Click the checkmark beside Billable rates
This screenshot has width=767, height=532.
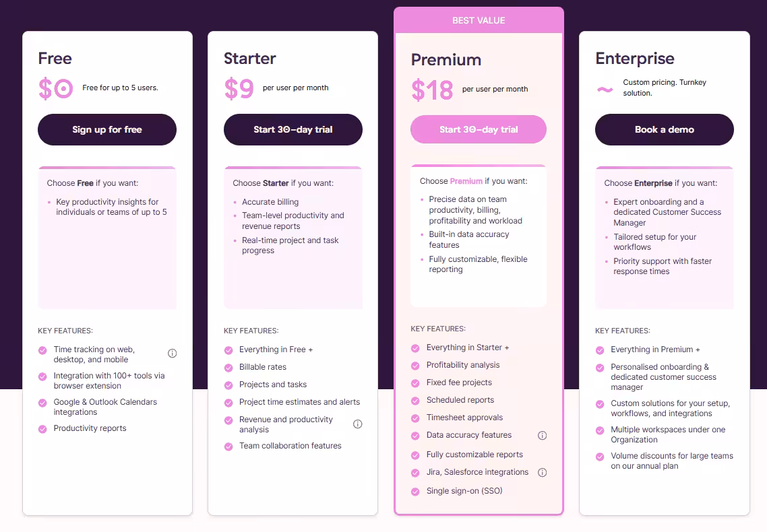(x=227, y=367)
